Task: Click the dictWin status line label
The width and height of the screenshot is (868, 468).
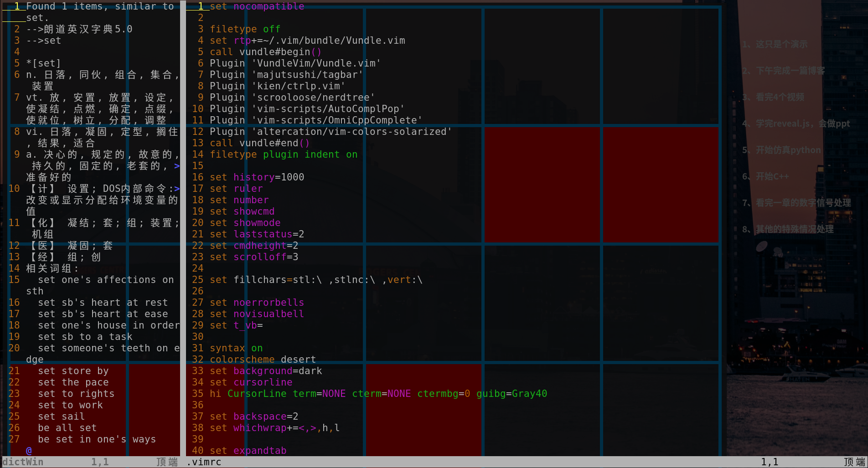Action: pyautogui.click(x=23, y=462)
